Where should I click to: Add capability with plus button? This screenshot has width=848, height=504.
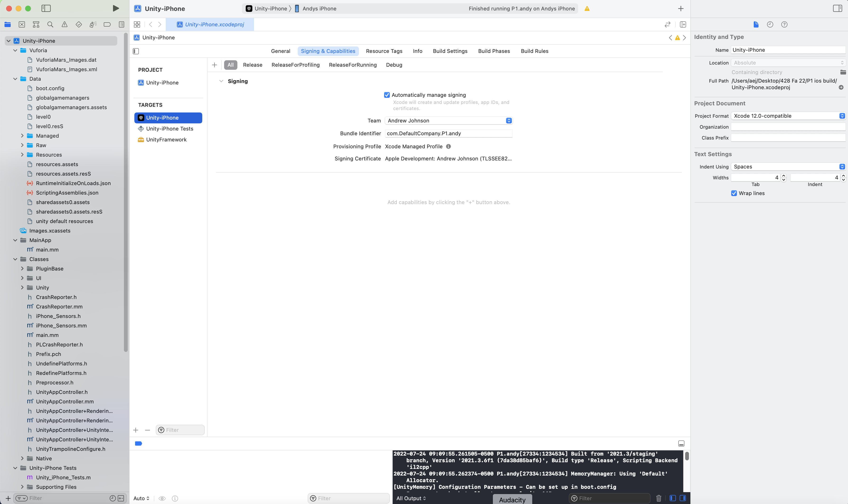click(214, 65)
